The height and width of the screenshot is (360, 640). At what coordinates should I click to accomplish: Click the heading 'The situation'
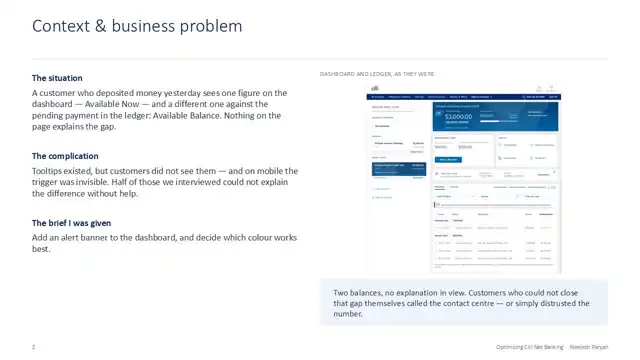[x=57, y=78]
